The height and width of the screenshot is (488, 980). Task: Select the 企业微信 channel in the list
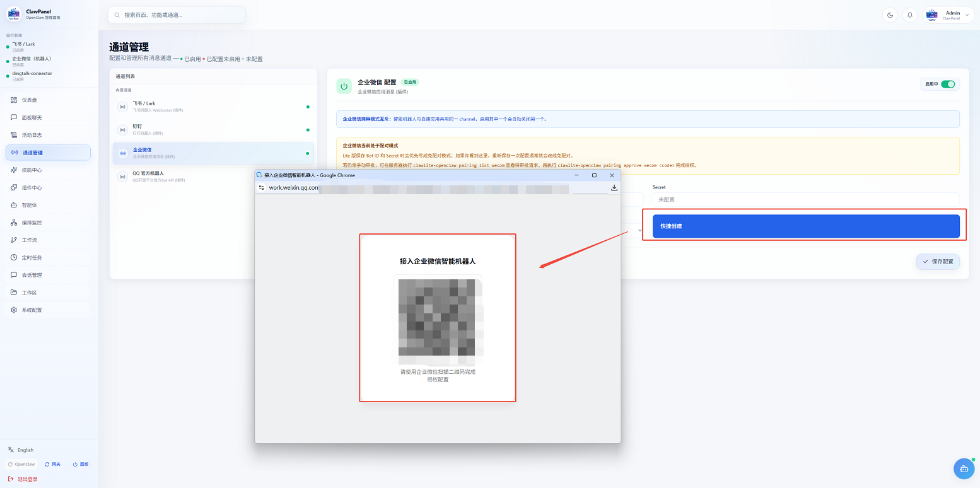[x=213, y=153]
